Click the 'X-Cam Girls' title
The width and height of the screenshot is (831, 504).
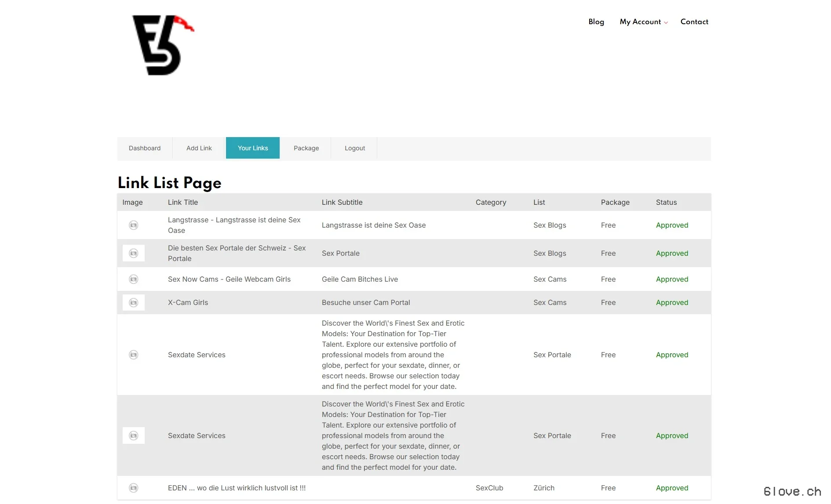tap(188, 302)
